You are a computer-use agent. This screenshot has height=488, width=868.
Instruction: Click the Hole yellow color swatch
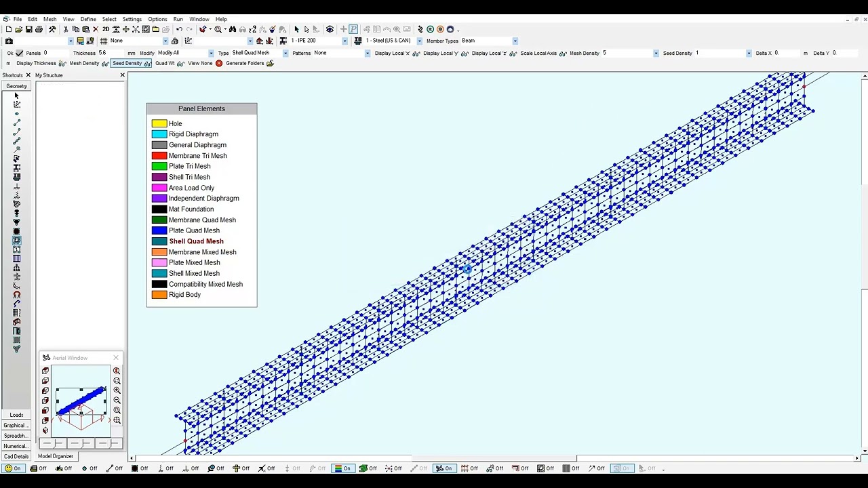(159, 123)
